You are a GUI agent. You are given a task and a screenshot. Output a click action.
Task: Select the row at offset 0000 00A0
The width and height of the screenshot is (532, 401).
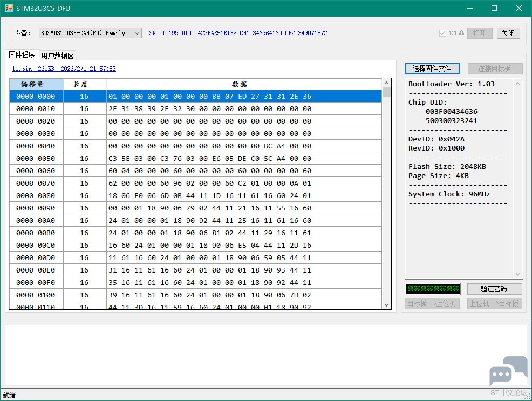pos(195,221)
